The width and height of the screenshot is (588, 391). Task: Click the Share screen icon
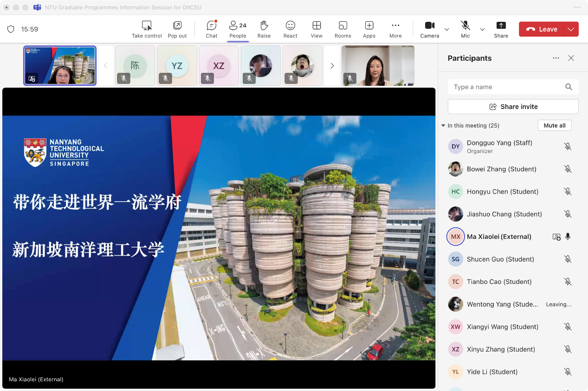pos(501,29)
